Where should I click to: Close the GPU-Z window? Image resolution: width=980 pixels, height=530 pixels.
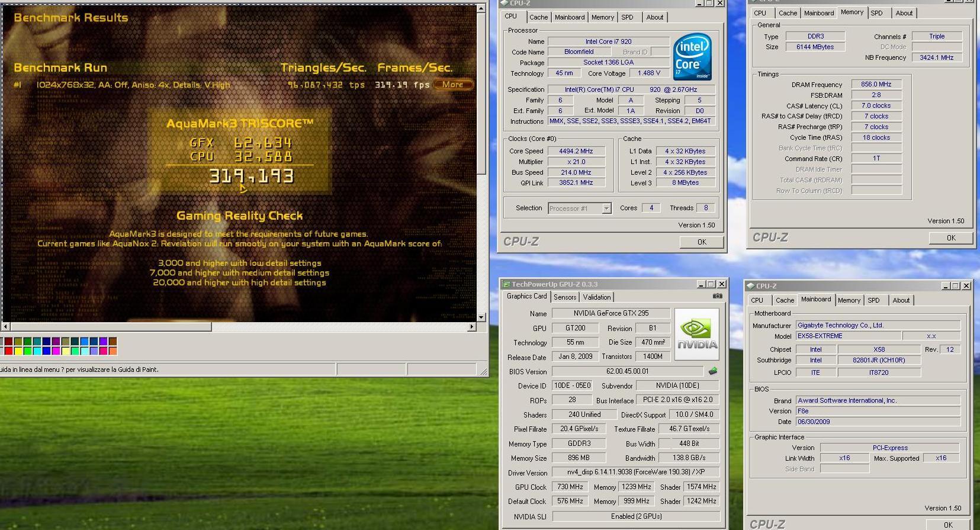(721, 284)
